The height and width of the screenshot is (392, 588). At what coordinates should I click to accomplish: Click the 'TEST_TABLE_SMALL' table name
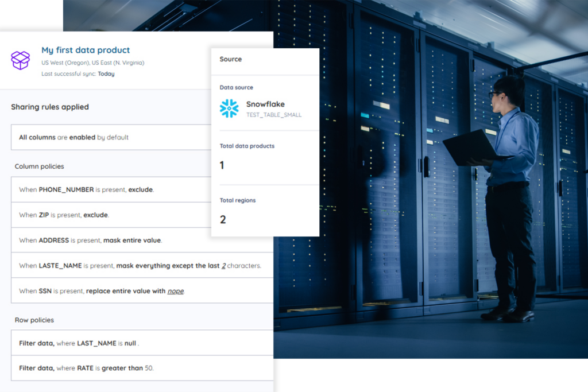(274, 115)
